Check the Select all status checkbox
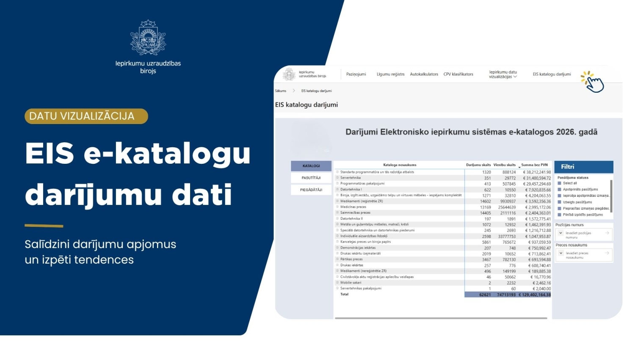The image size is (635, 364). pyautogui.click(x=559, y=183)
